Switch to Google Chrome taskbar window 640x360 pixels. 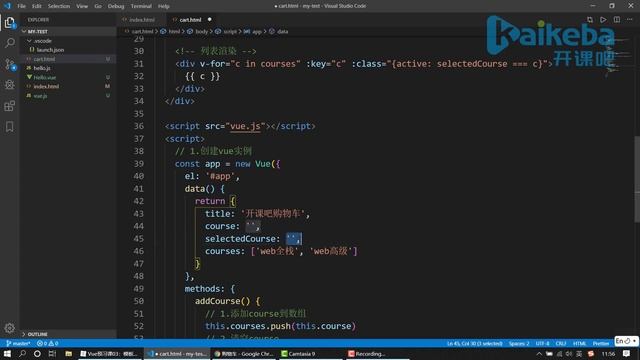click(244, 354)
